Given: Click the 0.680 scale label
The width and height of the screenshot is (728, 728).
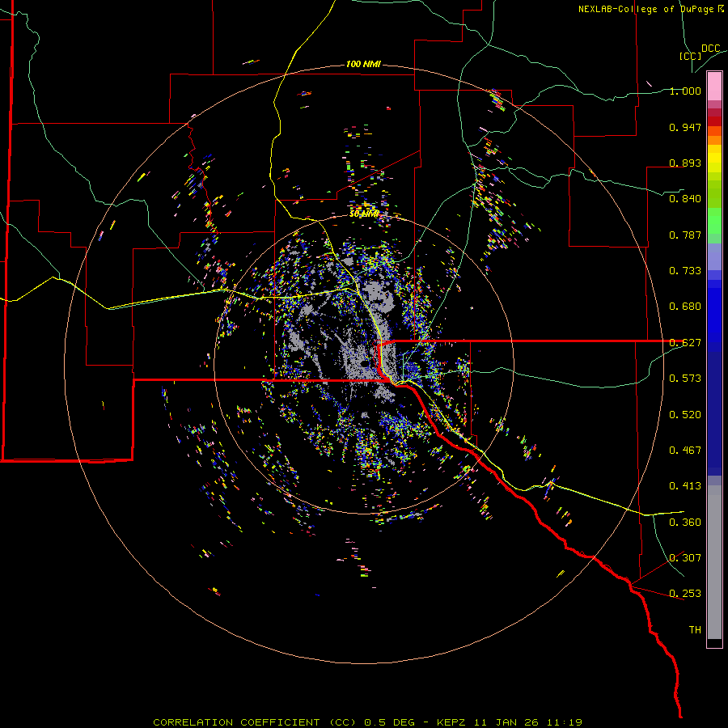Looking at the screenshot, I should point(685,307).
